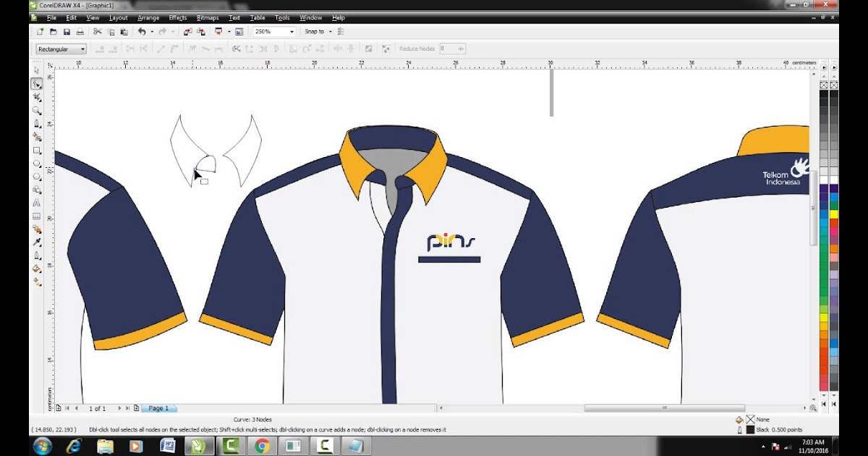The width and height of the screenshot is (868, 456).
Task: Click the Open file icon
Action: (x=54, y=32)
